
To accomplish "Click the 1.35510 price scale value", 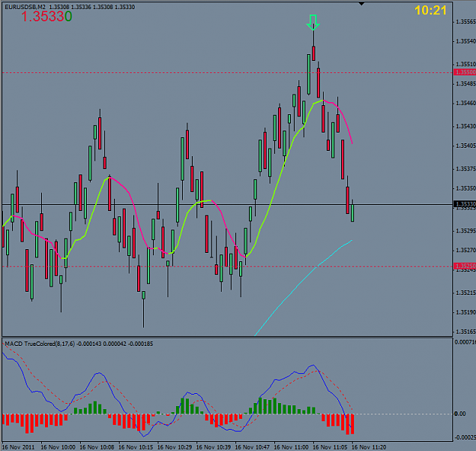I will [x=465, y=65].
